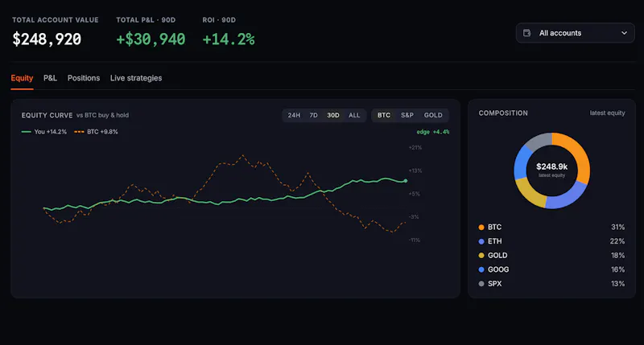Screen dimensions: 644x345
Task: Switch to the P&L tab
Action: point(50,78)
